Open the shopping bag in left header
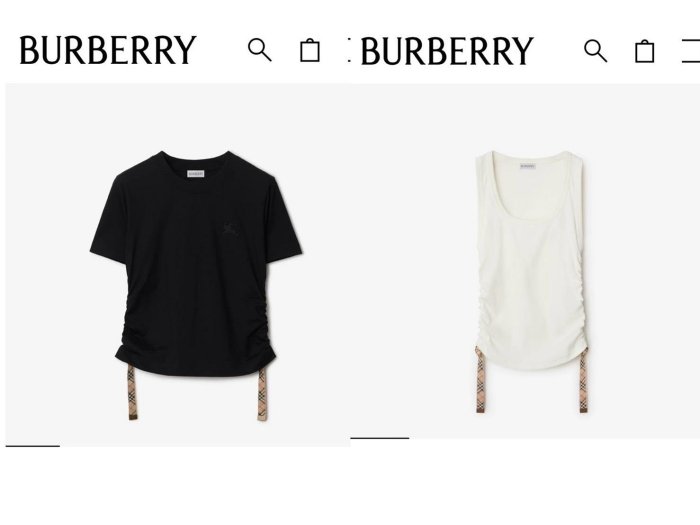 point(309,50)
